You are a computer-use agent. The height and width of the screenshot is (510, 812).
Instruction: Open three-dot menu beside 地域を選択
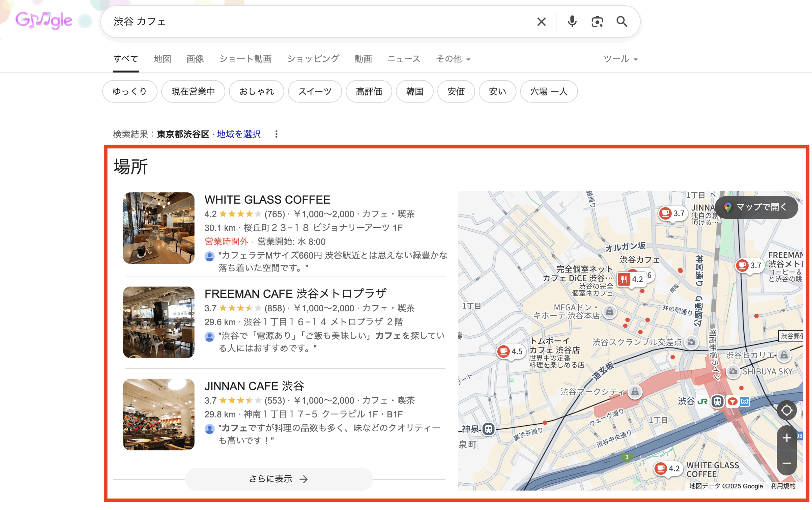coord(276,134)
